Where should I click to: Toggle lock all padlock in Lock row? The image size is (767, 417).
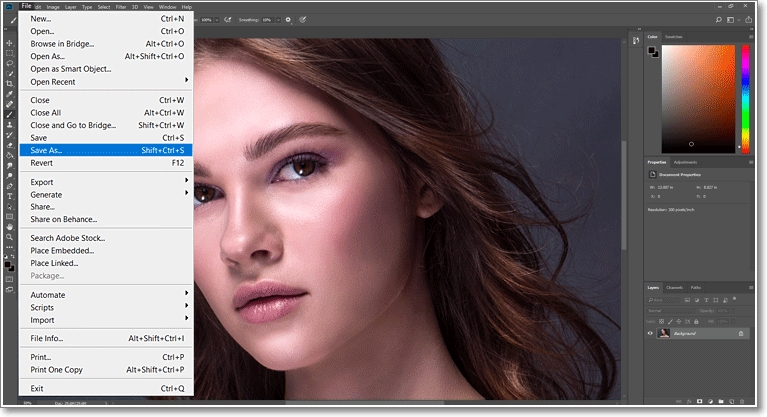click(696, 322)
